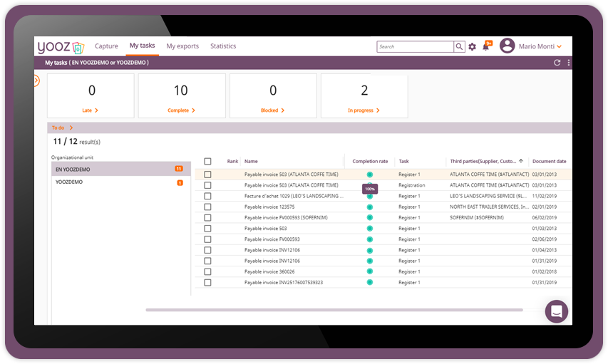Screen dimensions: 608x364
Task: Check the Register 1 ATLANTA COFFE TIME invoice row
Action: 207,175
